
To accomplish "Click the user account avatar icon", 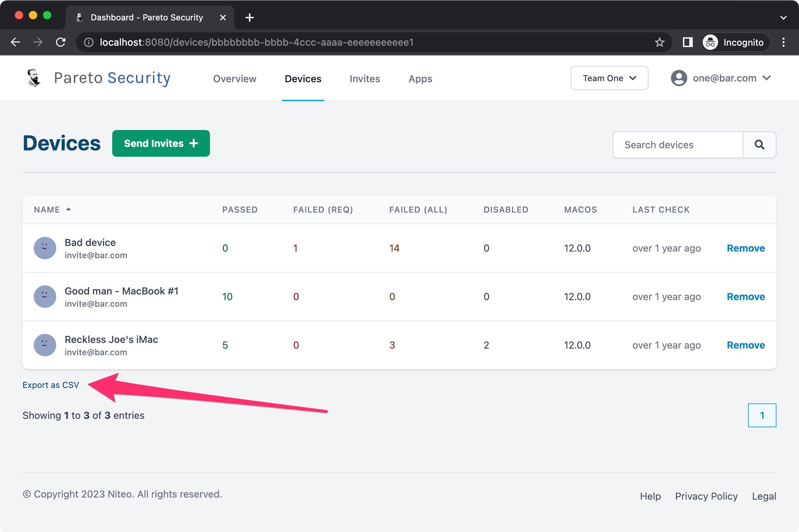I will pos(679,78).
